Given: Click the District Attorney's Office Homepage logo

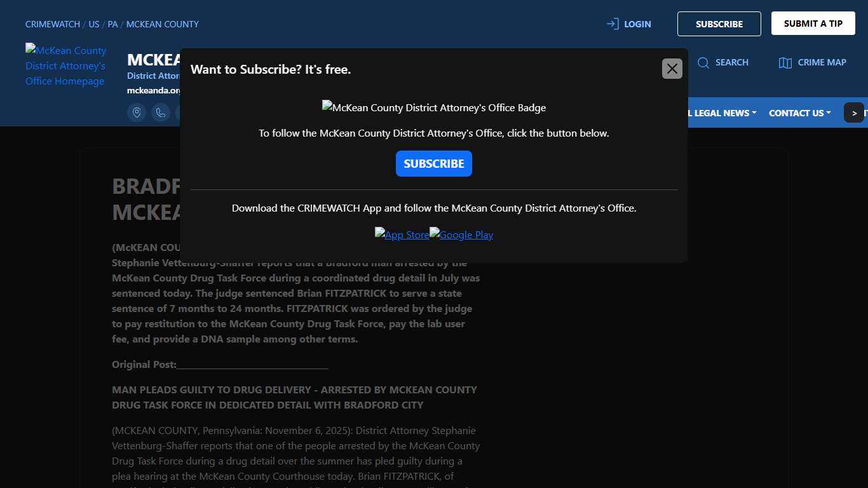Looking at the screenshot, I should point(65,65).
